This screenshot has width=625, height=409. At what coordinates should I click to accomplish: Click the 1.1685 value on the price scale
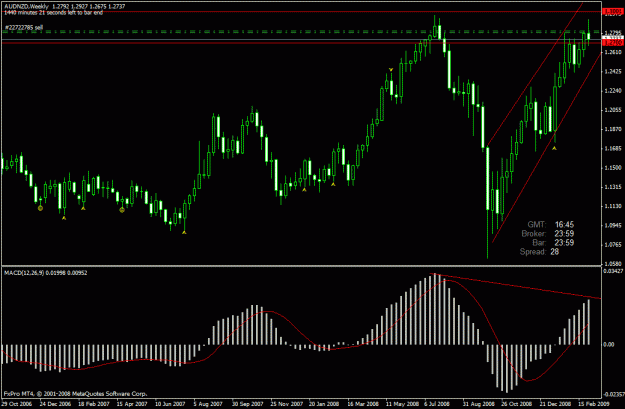click(613, 148)
